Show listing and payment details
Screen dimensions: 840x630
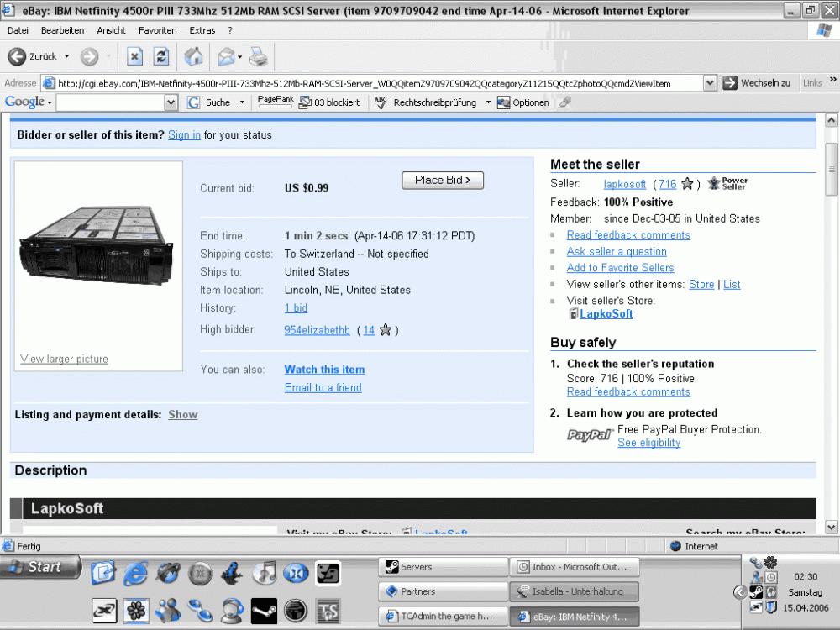click(x=182, y=415)
